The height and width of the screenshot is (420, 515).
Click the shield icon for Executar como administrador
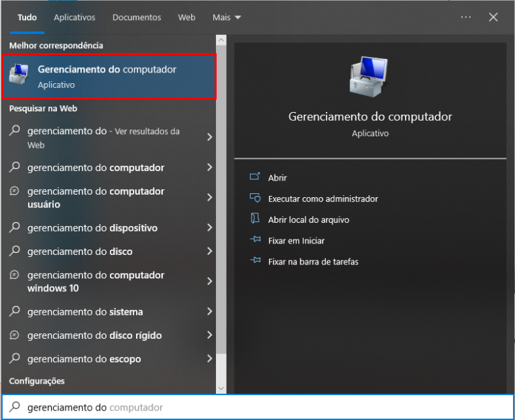point(255,199)
